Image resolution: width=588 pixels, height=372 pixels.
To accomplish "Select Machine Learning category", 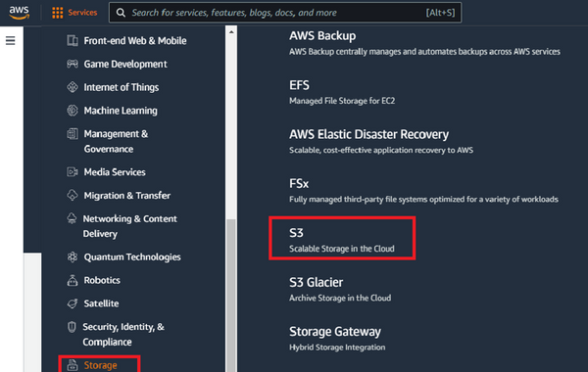I will tap(121, 111).
